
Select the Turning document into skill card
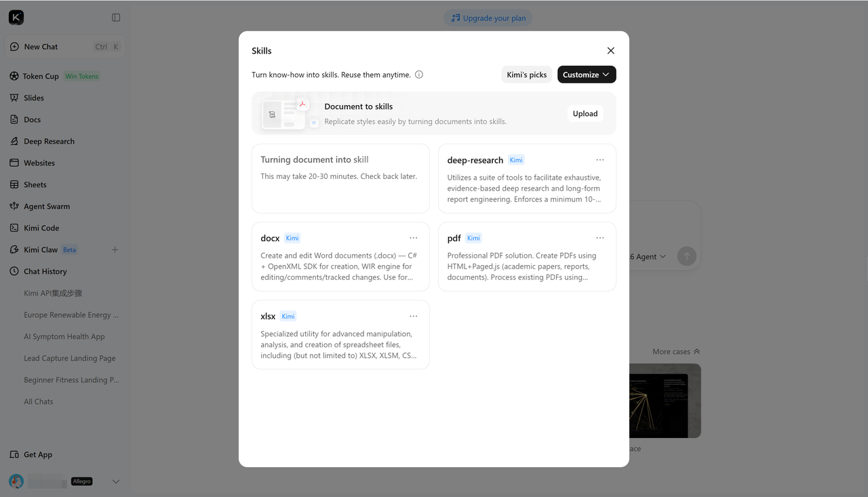(340, 178)
